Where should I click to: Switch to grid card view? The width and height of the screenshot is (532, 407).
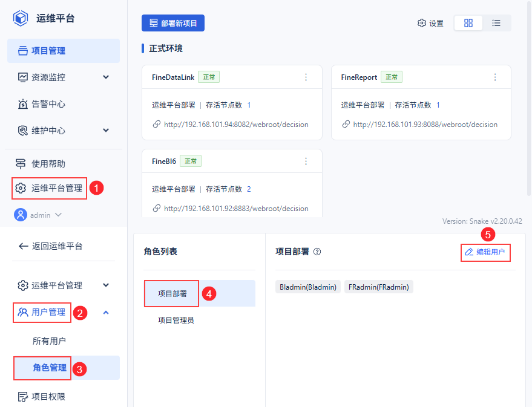[x=468, y=23]
